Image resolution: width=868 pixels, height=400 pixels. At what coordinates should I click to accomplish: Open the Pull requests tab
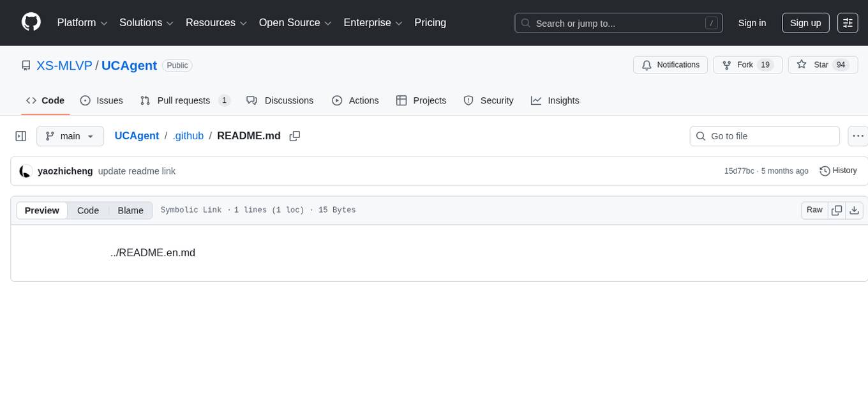click(184, 100)
